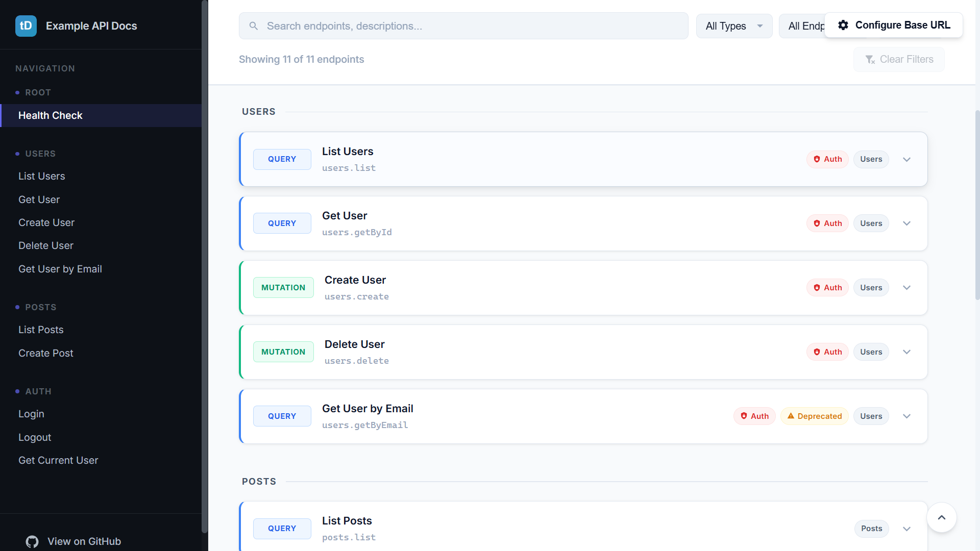Click the GitHub icon in sidebar footer
980x551 pixels.
[32, 542]
